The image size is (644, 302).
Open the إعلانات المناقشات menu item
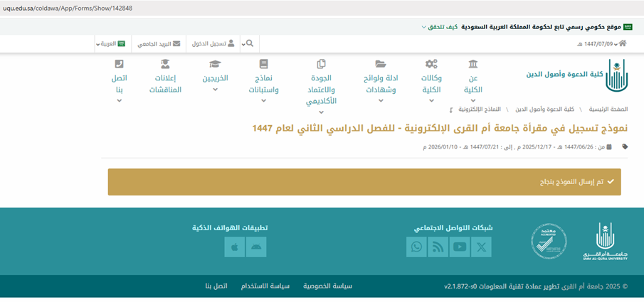point(165,84)
